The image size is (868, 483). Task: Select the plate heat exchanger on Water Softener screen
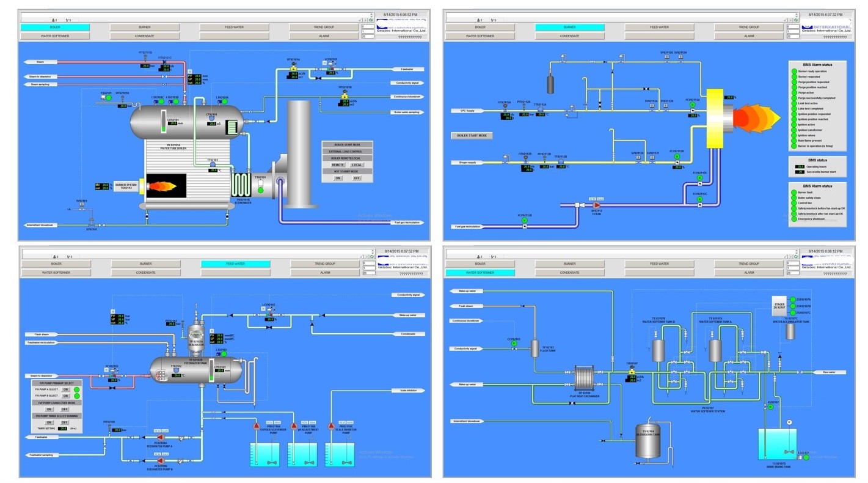pyautogui.click(x=585, y=378)
